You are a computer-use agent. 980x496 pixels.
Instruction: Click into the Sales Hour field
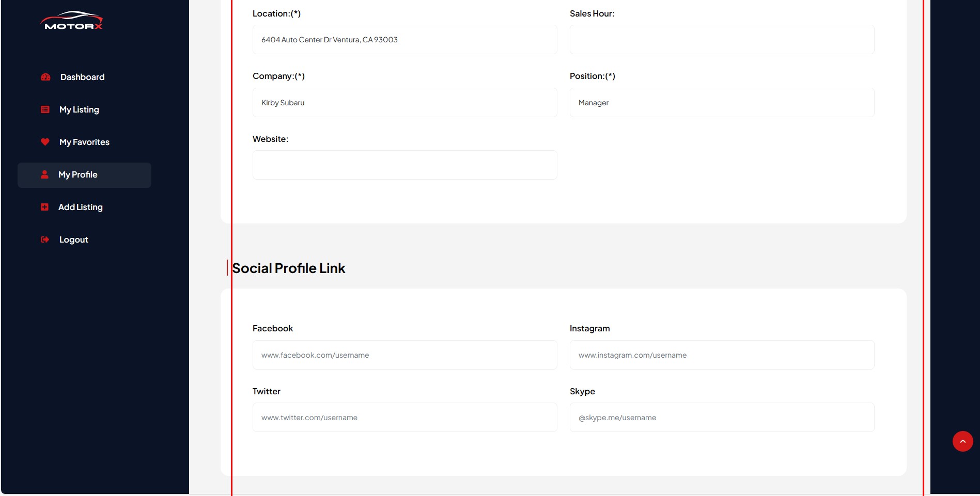pyautogui.click(x=722, y=40)
